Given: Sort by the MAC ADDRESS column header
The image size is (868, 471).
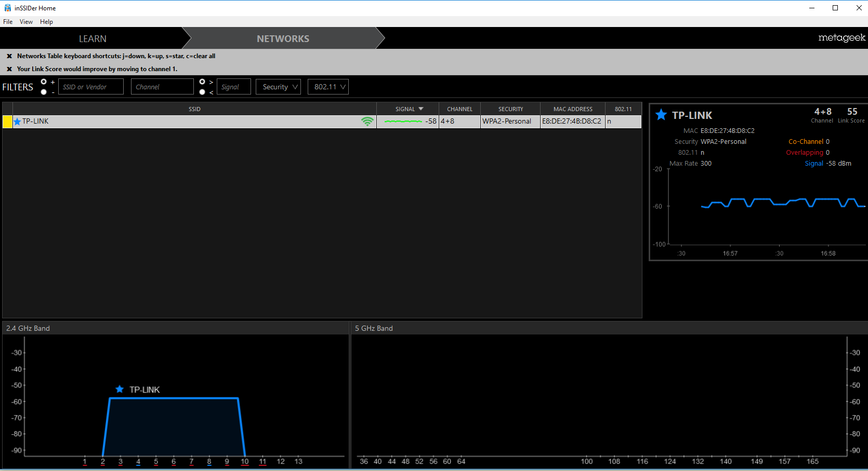Looking at the screenshot, I should 573,109.
